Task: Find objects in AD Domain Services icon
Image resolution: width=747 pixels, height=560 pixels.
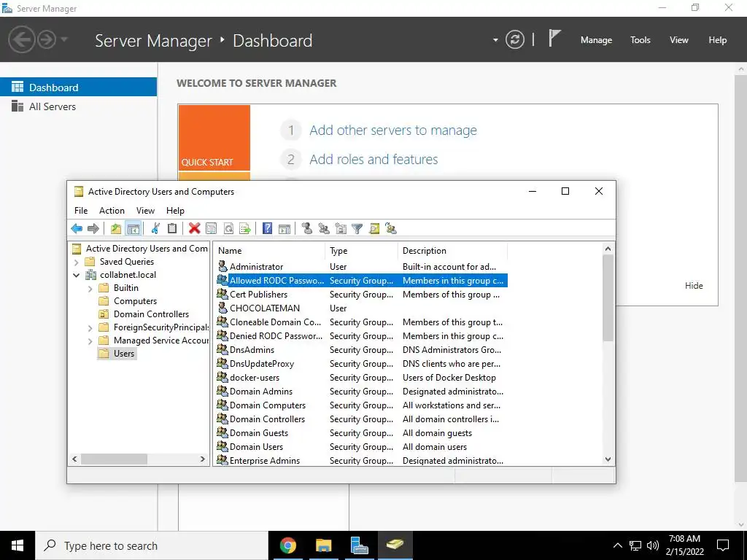Action: (374, 228)
